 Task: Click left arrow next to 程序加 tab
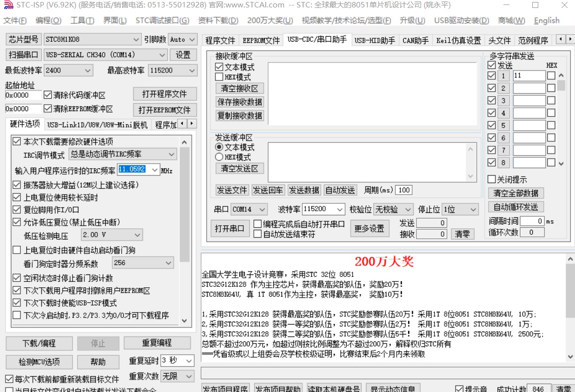[182, 124]
